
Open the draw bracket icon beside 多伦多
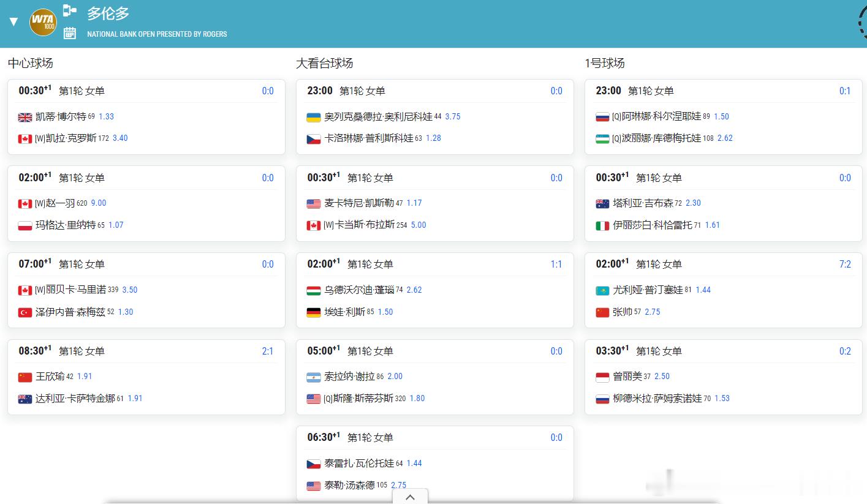pos(70,10)
